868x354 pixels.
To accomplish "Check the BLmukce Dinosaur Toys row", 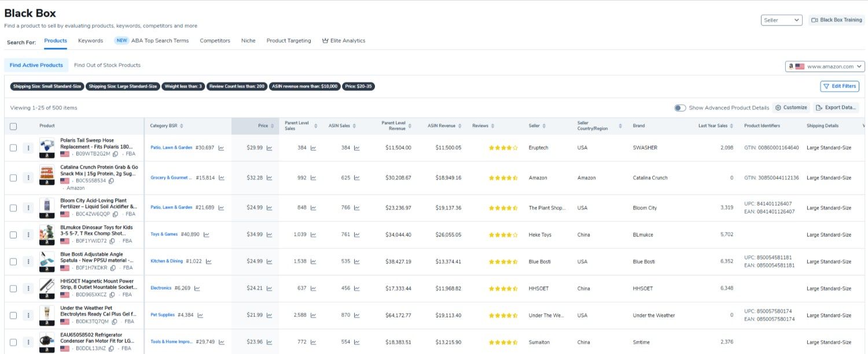I will (x=13, y=235).
